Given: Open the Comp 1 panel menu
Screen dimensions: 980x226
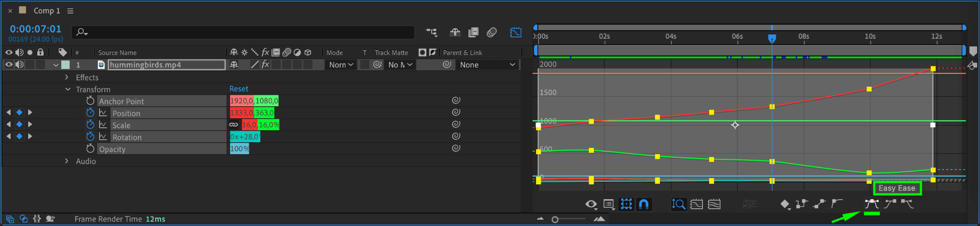Looking at the screenshot, I should pos(70,11).
